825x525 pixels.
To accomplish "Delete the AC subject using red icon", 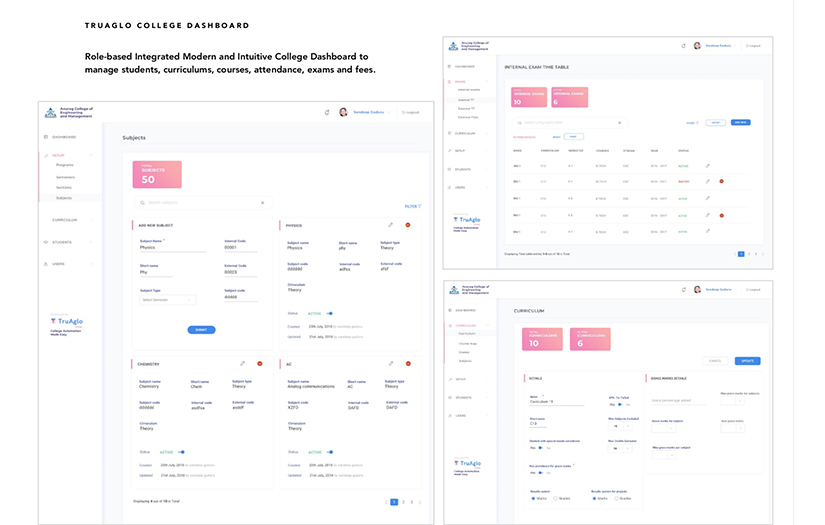I will tap(408, 364).
